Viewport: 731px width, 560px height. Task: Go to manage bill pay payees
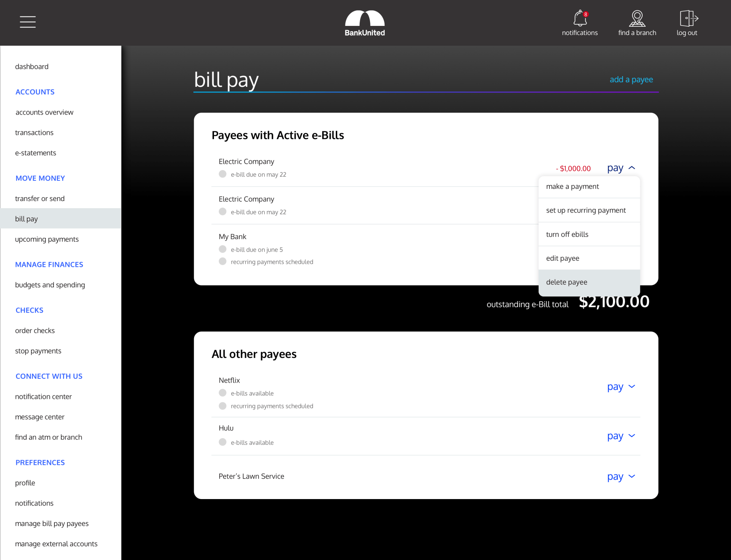tap(52, 523)
